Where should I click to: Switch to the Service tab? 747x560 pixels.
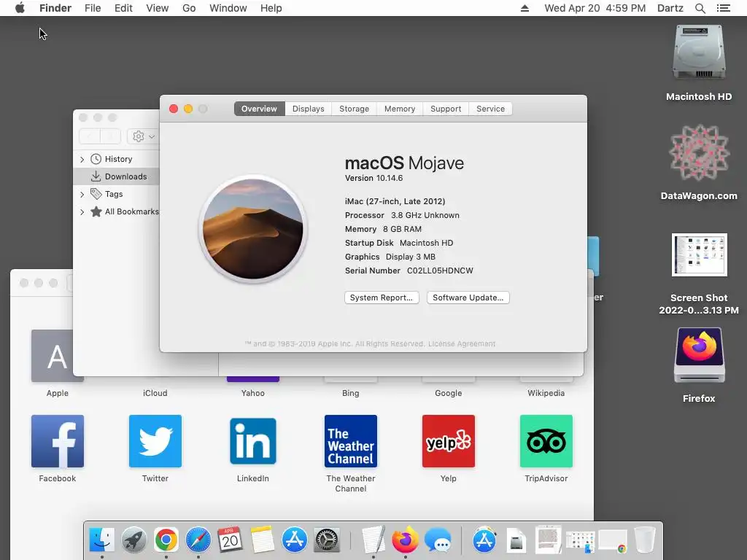click(491, 109)
